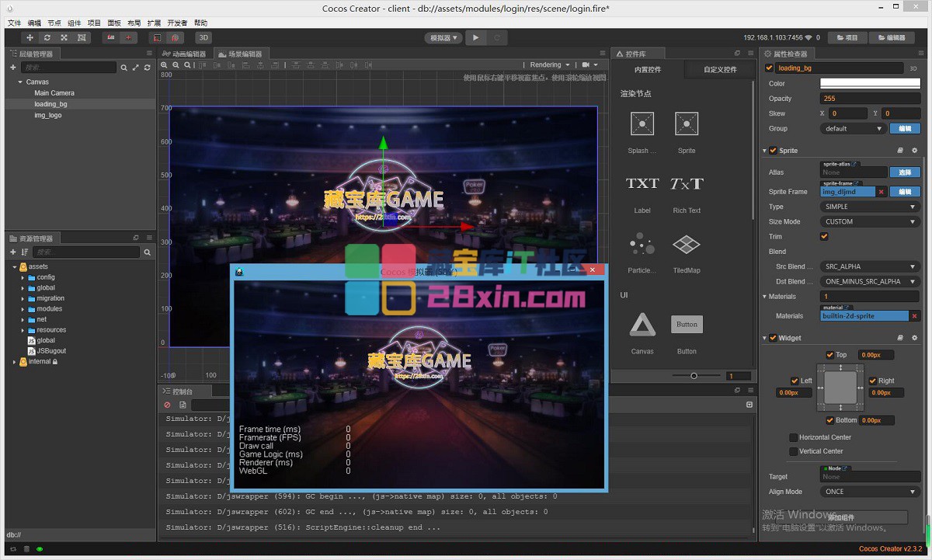Click the Opacity value field
The image size is (932, 560).
870,99
